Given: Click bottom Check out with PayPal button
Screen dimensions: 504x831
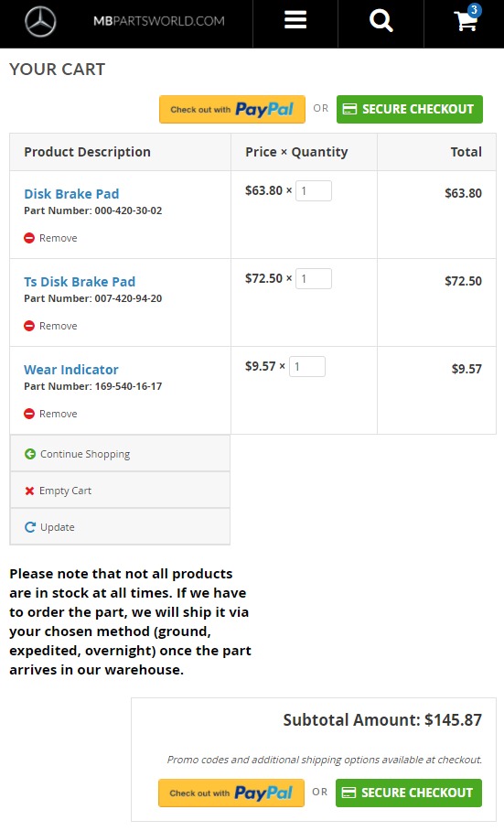Looking at the screenshot, I should (x=231, y=793).
